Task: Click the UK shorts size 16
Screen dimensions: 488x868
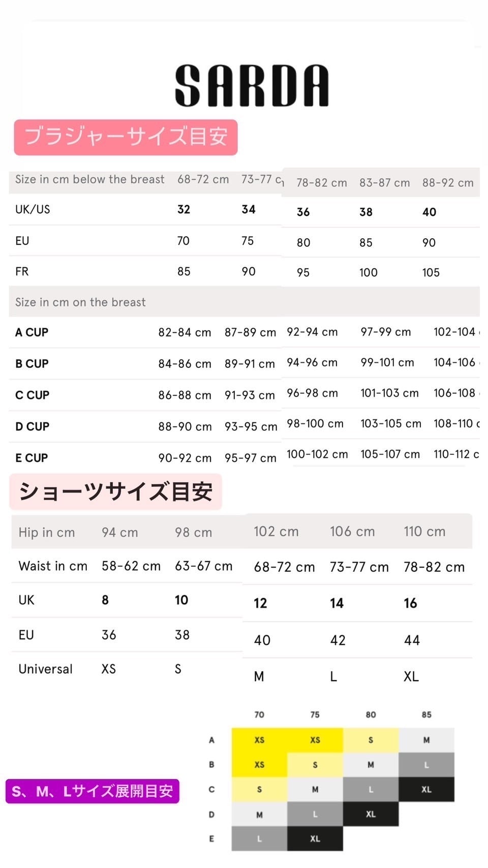Action: click(x=410, y=603)
